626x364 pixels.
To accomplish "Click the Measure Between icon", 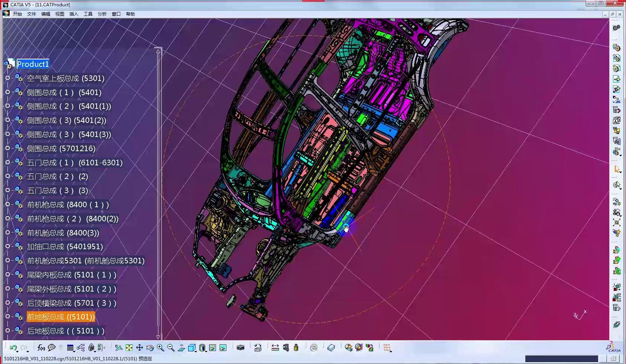I will (275, 348).
